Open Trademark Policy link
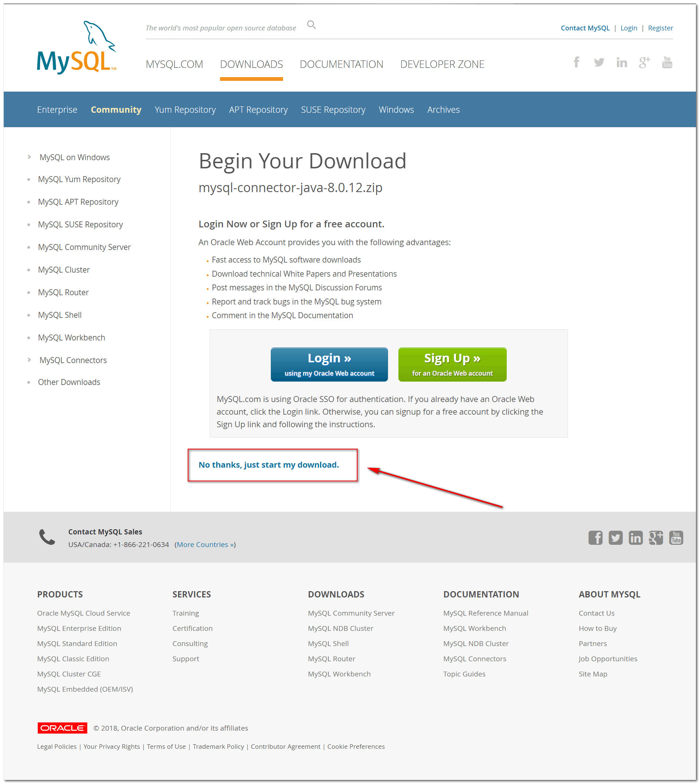Image resolution: width=700 pixels, height=784 pixels. pyautogui.click(x=218, y=747)
